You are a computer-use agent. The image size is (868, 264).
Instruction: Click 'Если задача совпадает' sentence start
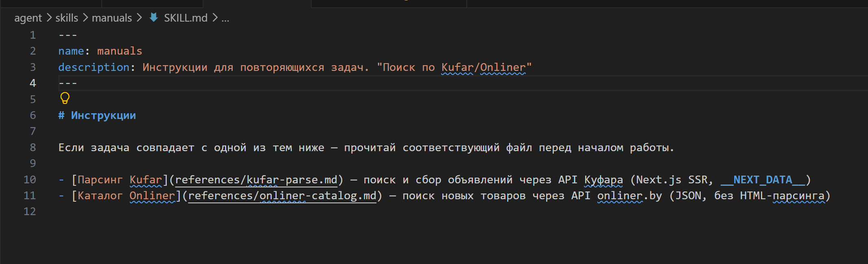coord(126,147)
